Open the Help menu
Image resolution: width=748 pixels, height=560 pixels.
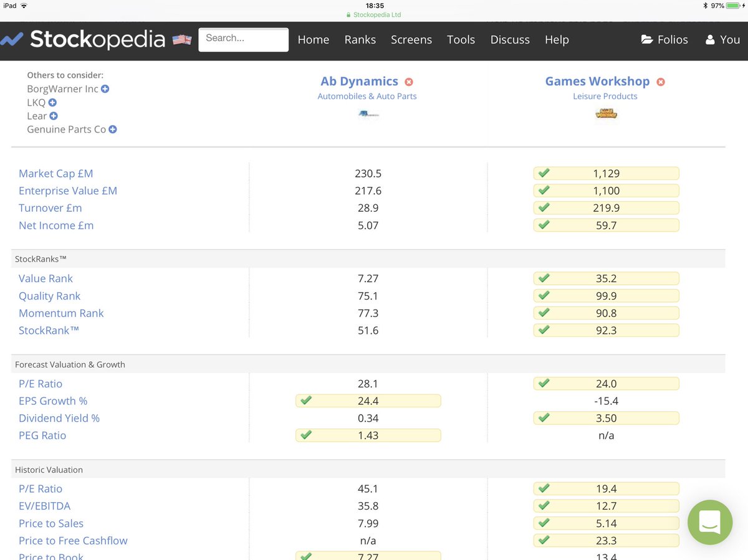coord(557,39)
